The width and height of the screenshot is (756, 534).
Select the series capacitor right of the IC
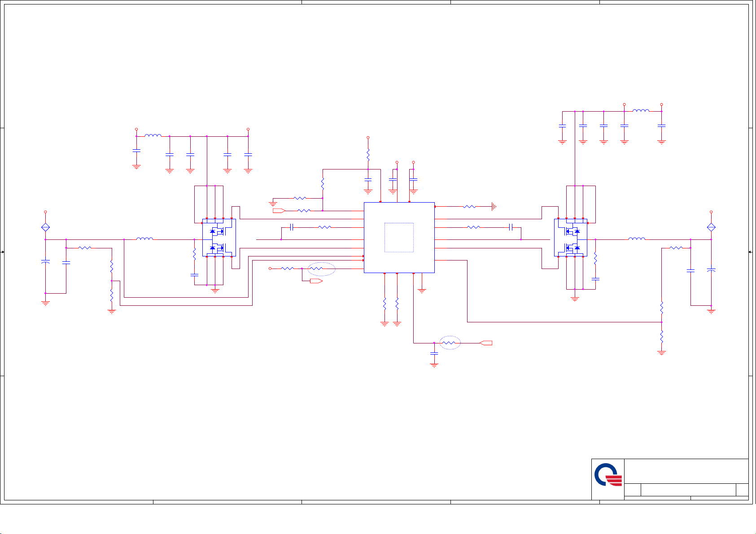pyautogui.click(x=511, y=227)
